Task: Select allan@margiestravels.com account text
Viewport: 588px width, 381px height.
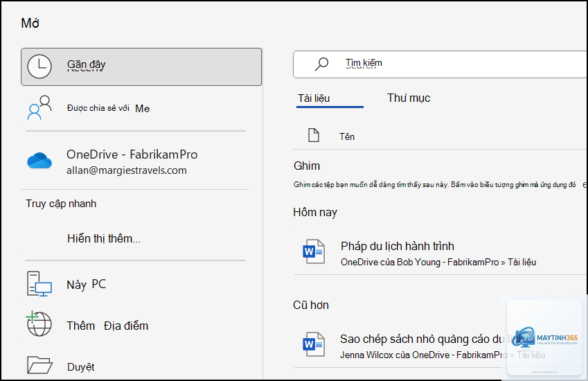Action: 126,170
